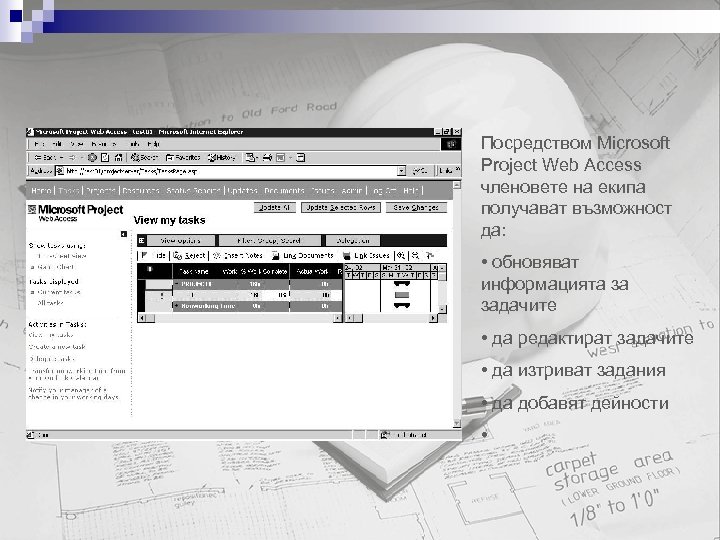Image resolution: width=720 pixels, height=540 pixels.
Task: Click the Reject toolbar item
Action: pos(190,256)
